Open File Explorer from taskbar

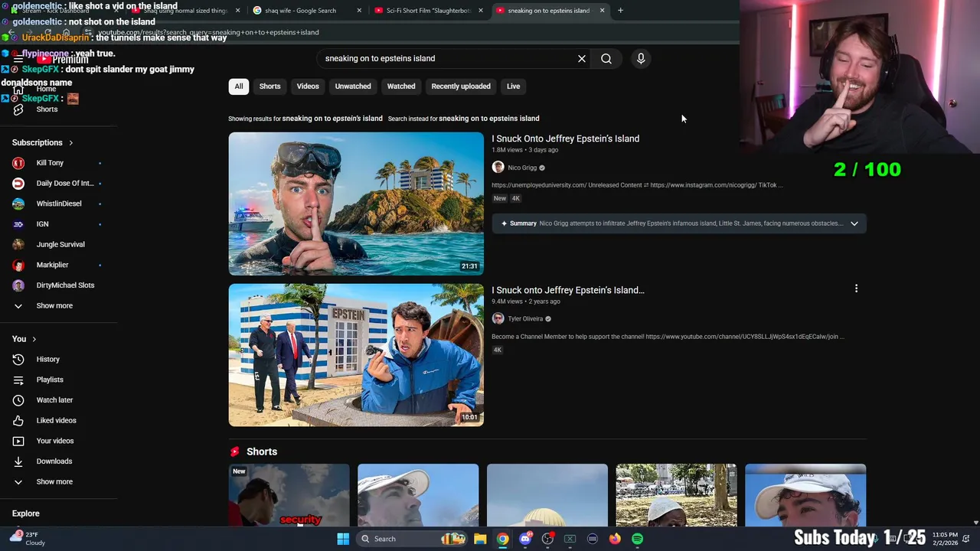(x=480, y=539)
